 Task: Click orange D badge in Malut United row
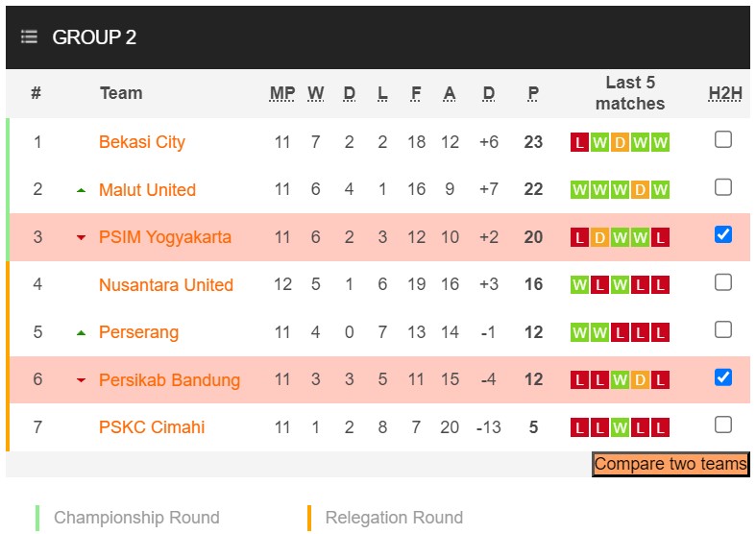[x=640, y=190]
